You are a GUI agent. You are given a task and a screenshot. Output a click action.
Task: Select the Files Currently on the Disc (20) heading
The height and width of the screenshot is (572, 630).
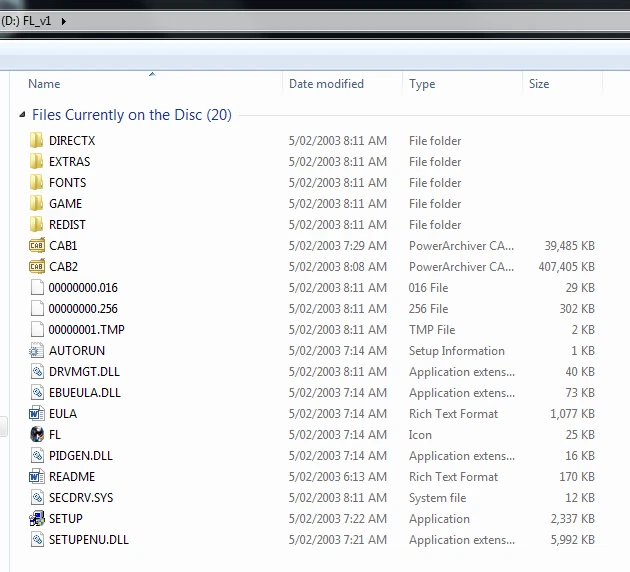pyautogui.click(x=132, y=115)
